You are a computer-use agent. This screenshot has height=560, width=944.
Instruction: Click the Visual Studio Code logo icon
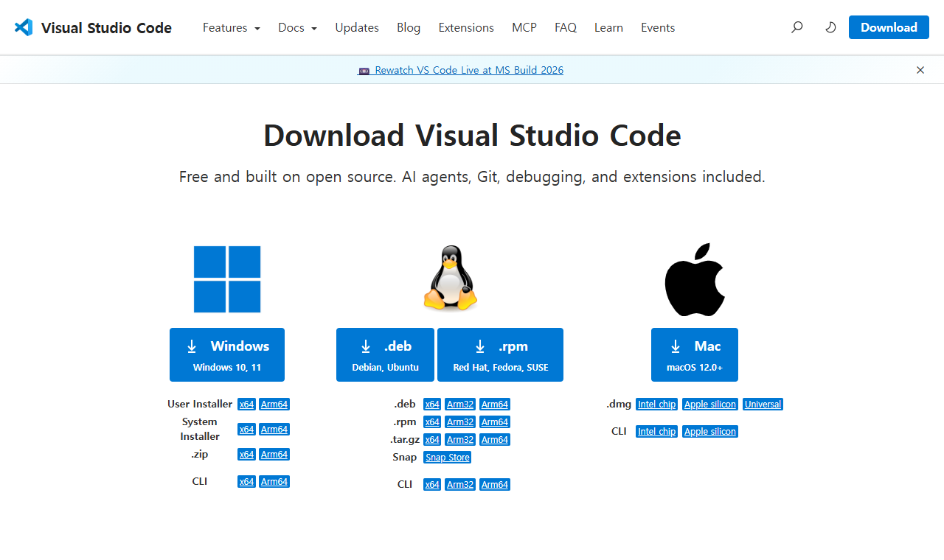(24, 27)
